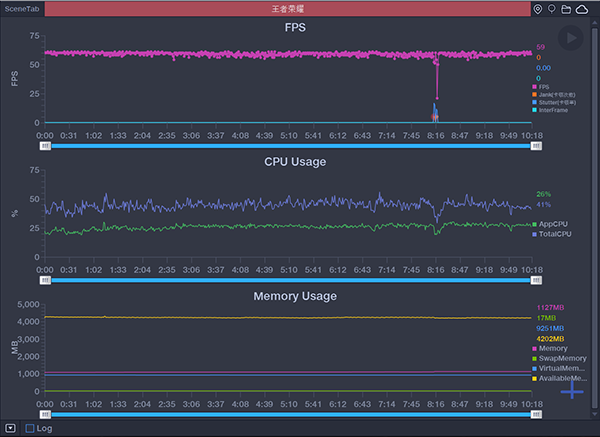
Task: Click right handle of CPU Usage range slider
Action: tap(536, 281)
